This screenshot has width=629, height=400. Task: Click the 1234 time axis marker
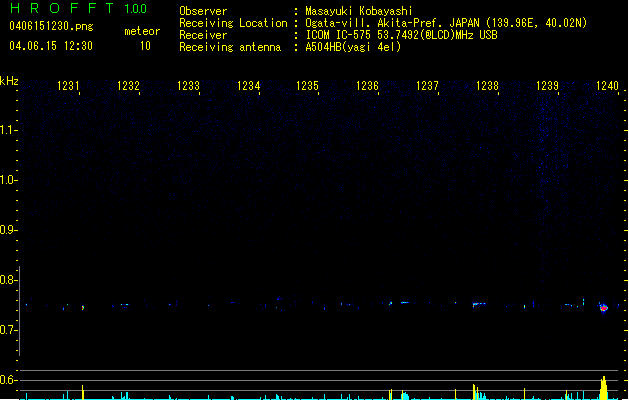pyautogui.click(x=249, y=86)
